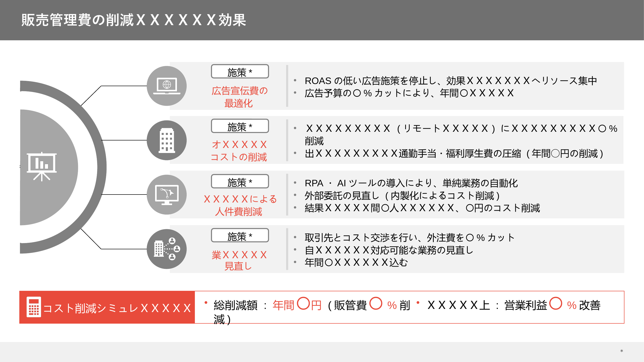Click the laptop globe icon circle

coord(167,86)
